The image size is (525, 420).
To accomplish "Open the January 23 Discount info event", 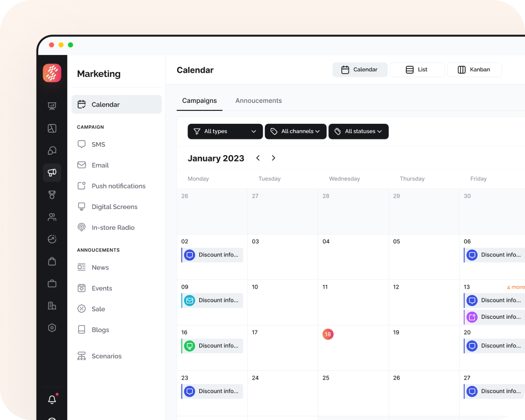I will click(212, 391).
